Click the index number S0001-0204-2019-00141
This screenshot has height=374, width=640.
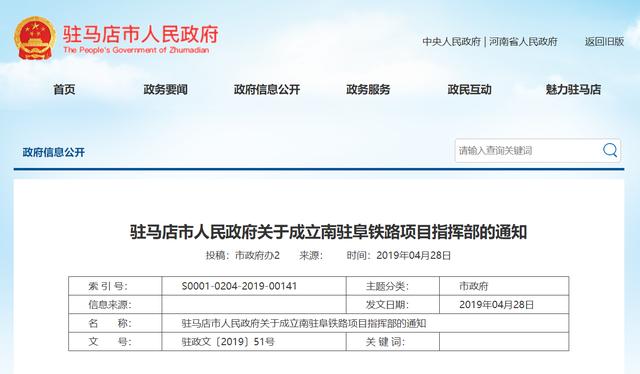point(239,286)
